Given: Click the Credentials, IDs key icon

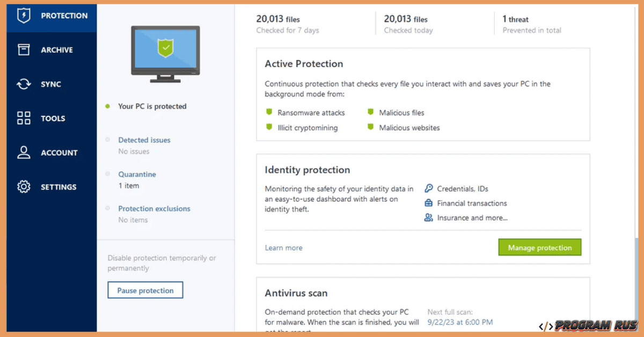Looking at the screenshot, I should click(428, 188).
